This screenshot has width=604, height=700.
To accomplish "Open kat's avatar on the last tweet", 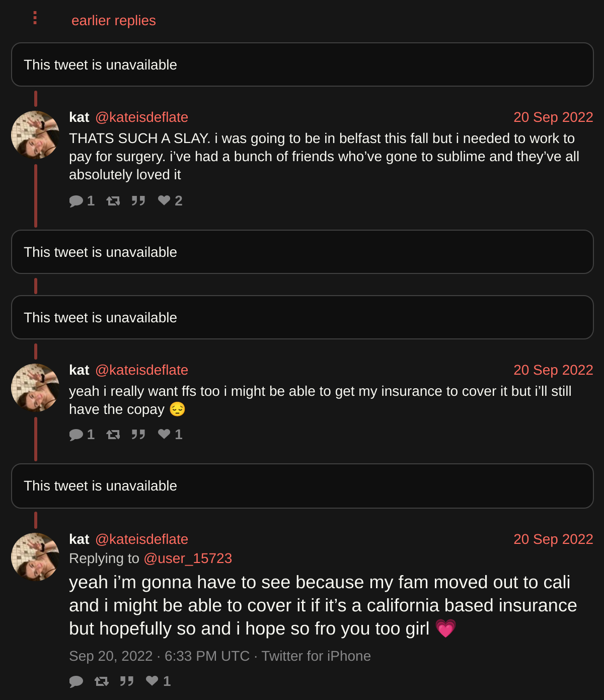I will click(35, 557).
